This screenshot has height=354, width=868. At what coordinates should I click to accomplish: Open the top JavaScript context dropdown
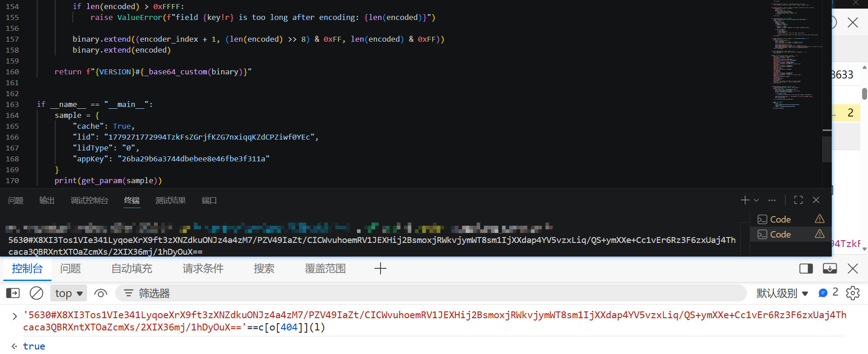tap(68, 293)
